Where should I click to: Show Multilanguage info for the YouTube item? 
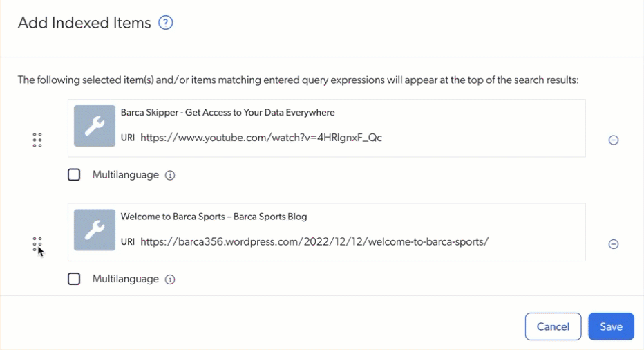click(169, 175)
